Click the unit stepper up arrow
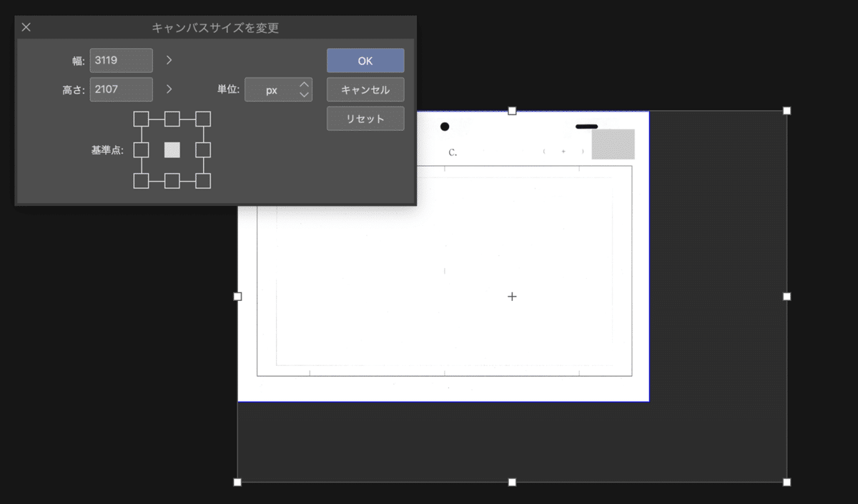This screenshot has width=858, height=504. click(302, 85)
